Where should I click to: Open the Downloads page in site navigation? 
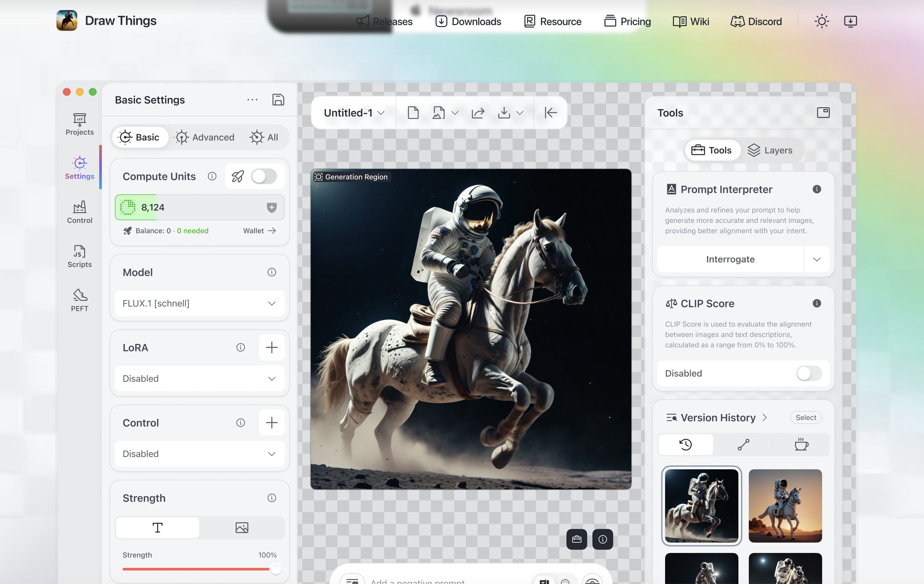468,22
